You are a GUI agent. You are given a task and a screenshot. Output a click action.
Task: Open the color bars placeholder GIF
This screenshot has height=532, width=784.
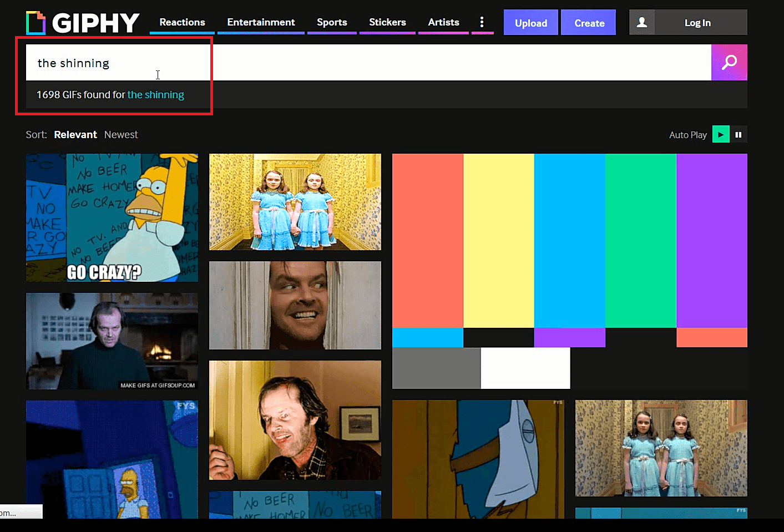570,271
